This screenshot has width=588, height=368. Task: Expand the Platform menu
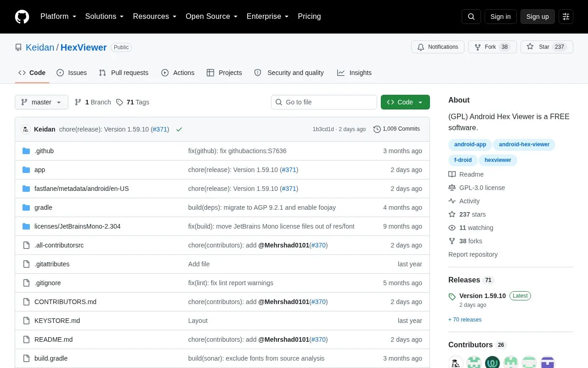[x=58, y=17]
